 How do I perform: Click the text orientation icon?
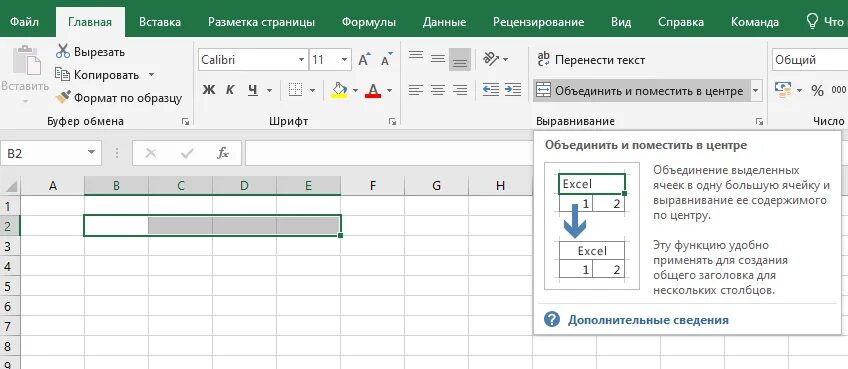click(491, 59)
